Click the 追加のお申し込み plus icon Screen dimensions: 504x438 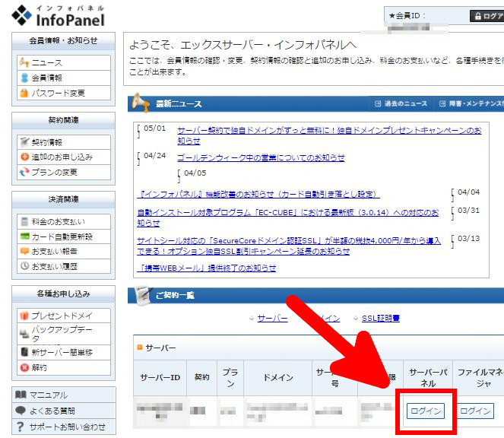[x=24, y=157]
